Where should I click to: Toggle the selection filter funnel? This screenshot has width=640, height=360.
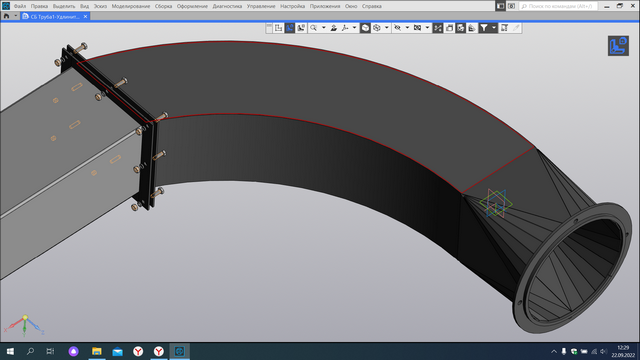coord(484,28)
